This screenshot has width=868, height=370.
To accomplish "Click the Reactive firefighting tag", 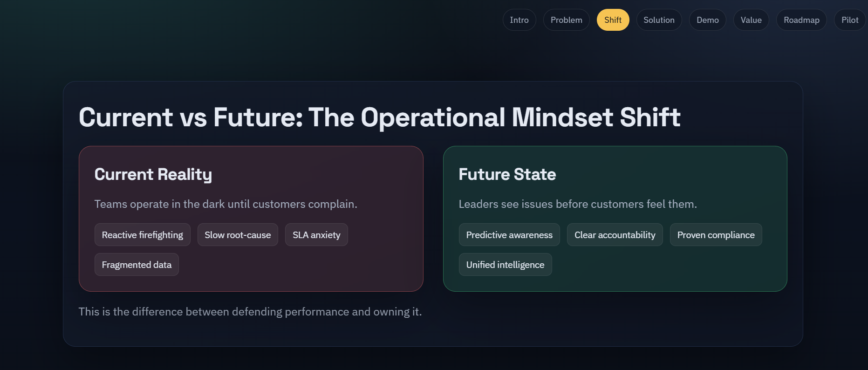I will point(142,235).
